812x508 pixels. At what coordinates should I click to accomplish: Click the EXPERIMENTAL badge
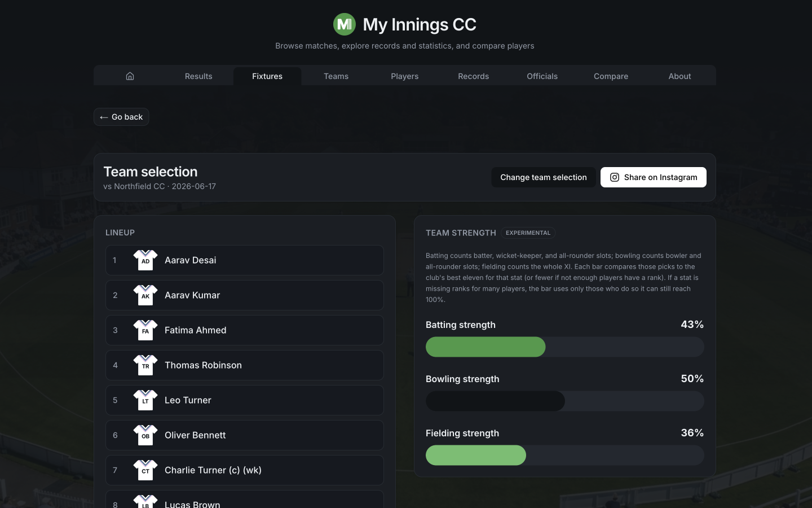click(528, 233)
